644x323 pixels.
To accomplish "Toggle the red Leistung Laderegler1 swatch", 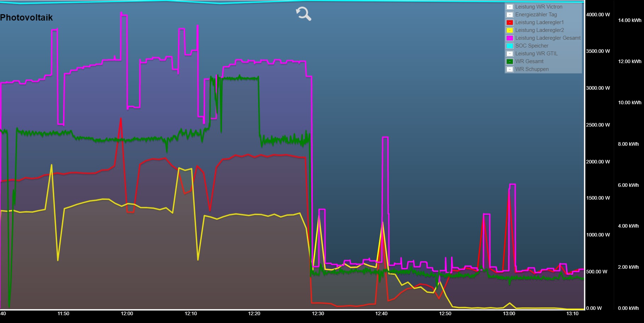I will [510, 22].
